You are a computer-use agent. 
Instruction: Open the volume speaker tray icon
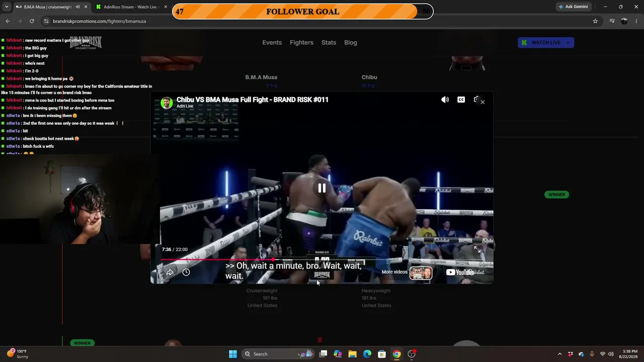[611, 354]
